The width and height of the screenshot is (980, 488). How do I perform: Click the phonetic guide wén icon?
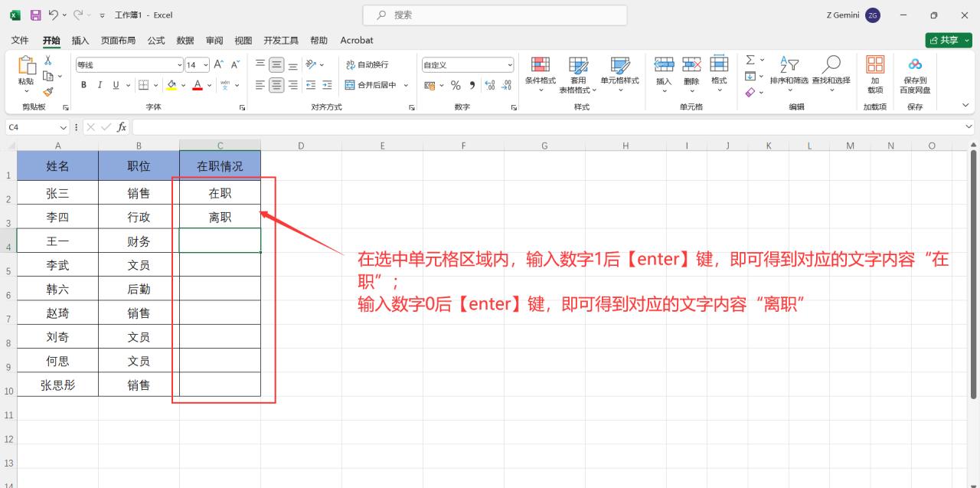coord(225,85)
